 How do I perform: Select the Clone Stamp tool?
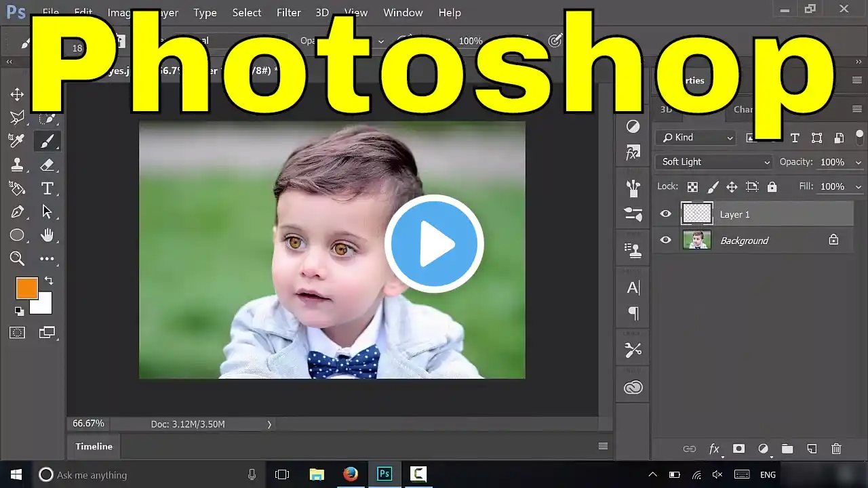coord(17,165)
